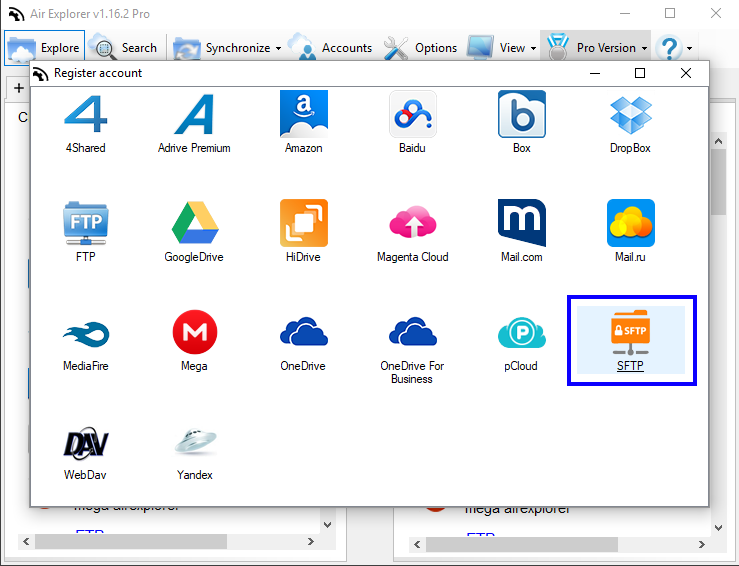Pick the OneDrive icon
This screenshot has width=739, height=566.
pyautogui.click(x=304, y=332)
